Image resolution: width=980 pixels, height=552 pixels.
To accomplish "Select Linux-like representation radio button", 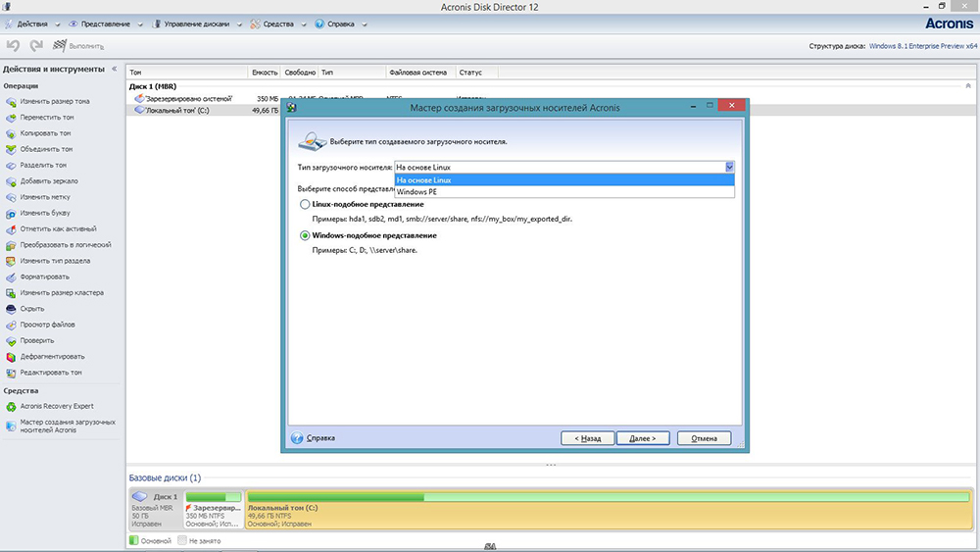I will 304,204.
